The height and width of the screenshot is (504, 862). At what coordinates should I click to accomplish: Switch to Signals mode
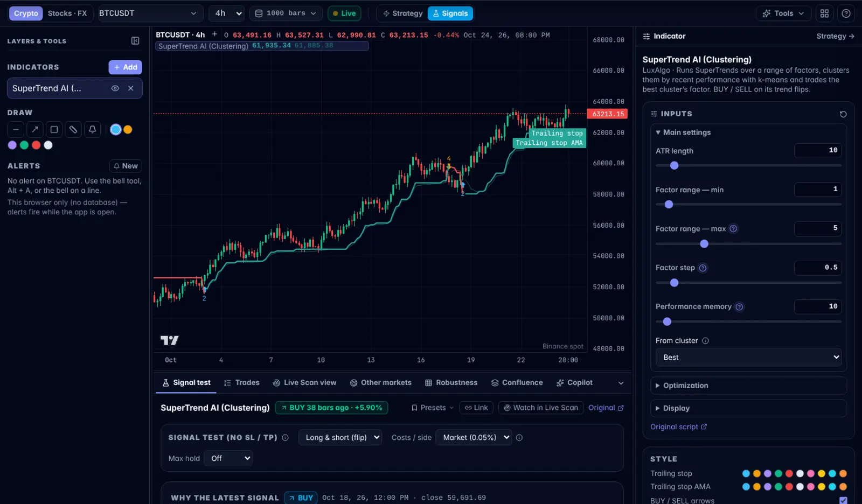(x=450, y=13)
